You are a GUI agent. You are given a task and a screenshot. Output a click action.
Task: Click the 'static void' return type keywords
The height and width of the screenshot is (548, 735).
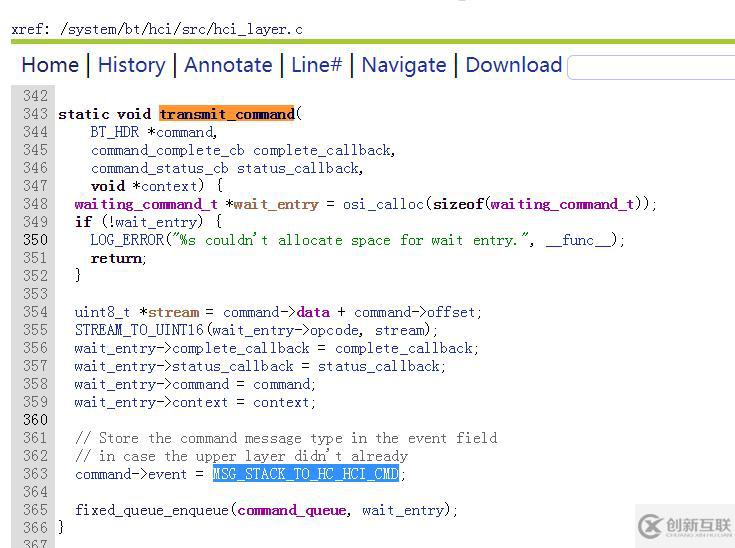coord(105,114)
